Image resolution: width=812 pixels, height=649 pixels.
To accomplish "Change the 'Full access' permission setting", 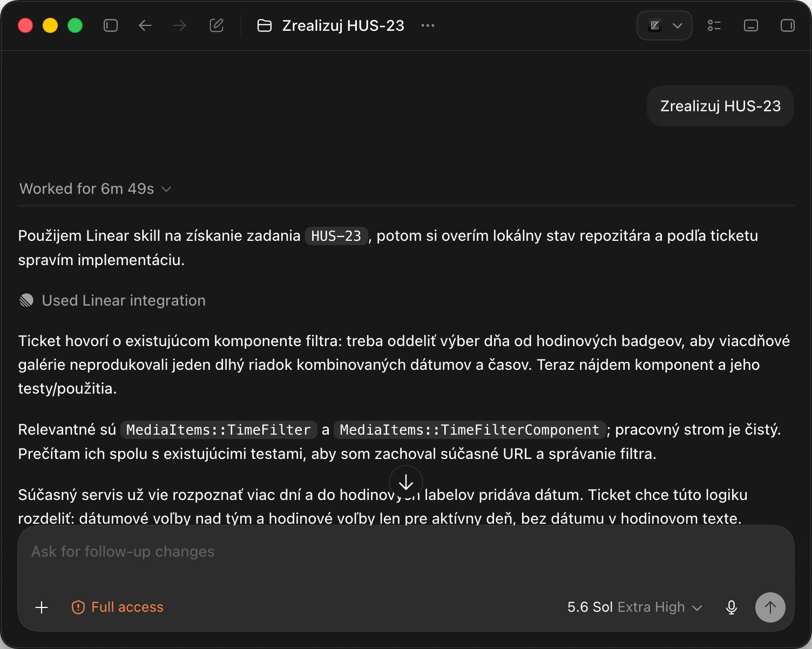I will pos(117,607).
